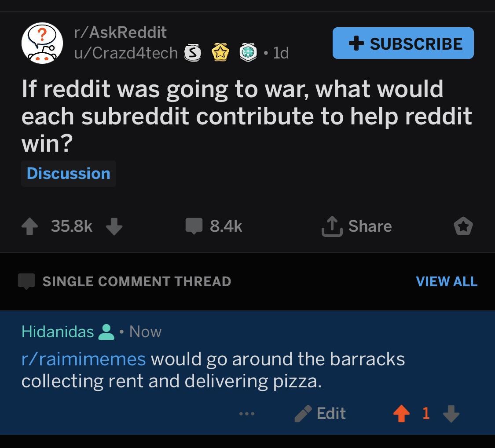Edit the comment about raimimemes
This screenshot has width=495, height=448.
point(320,413)
